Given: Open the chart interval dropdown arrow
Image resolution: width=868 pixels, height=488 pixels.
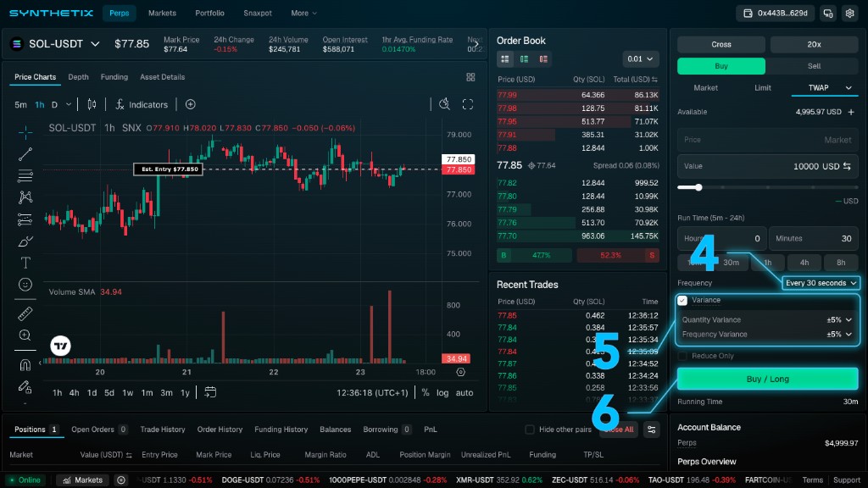Looking at the screenshot, I should [x=69, y=104].
